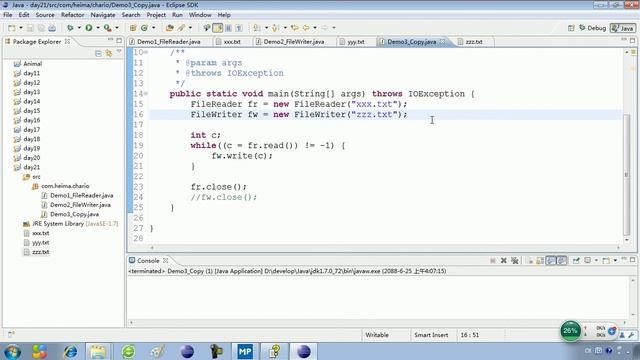This screenshot has height=360, width=640.
Task: Click the Previous Annotation toolbar icon
Action: 276,28
